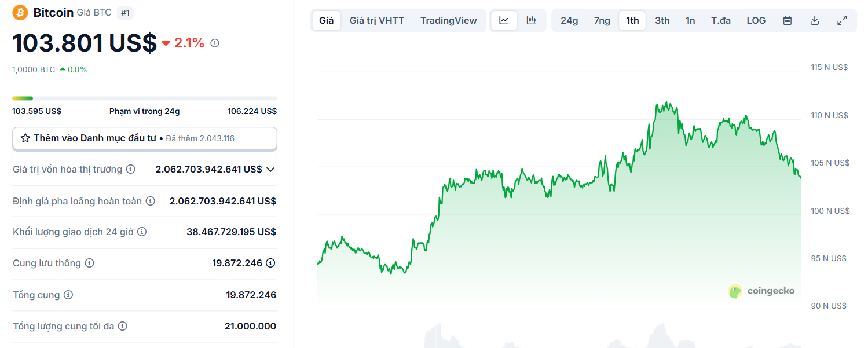Expand market cap value dropdown chevron
The height and width of the screenshot is (348, 868).
tap(270, 170)
